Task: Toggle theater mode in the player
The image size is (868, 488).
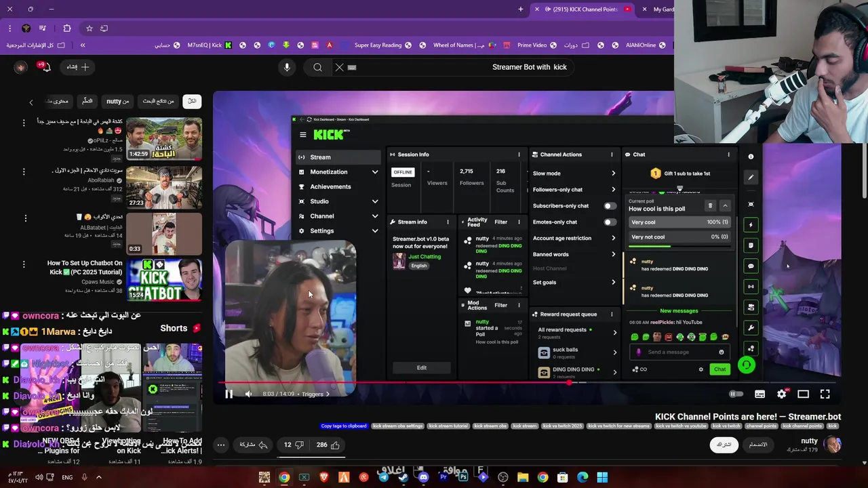Action: pyautogui.click(x=803, y=394)
